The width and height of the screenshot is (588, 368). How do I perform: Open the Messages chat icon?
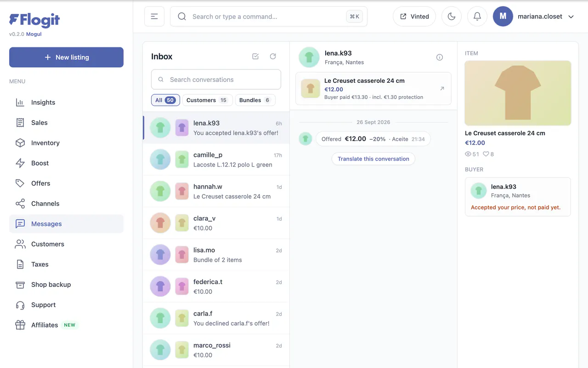tap(20, 224)
